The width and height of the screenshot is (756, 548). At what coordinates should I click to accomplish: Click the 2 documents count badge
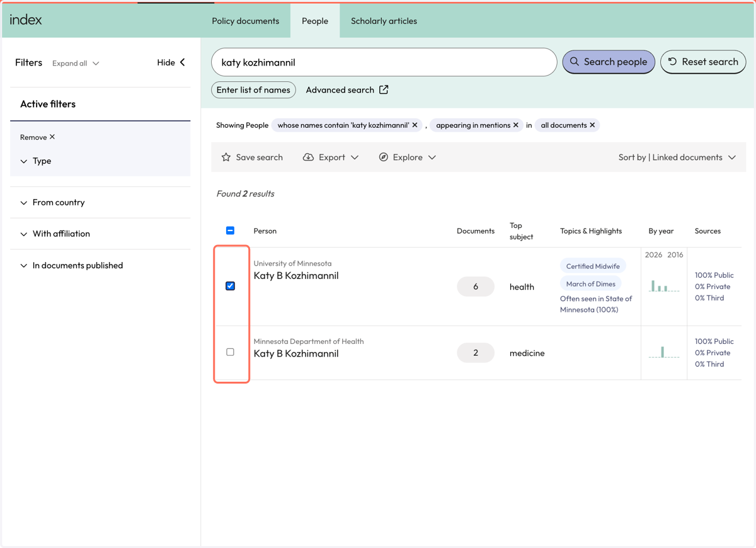476,353
